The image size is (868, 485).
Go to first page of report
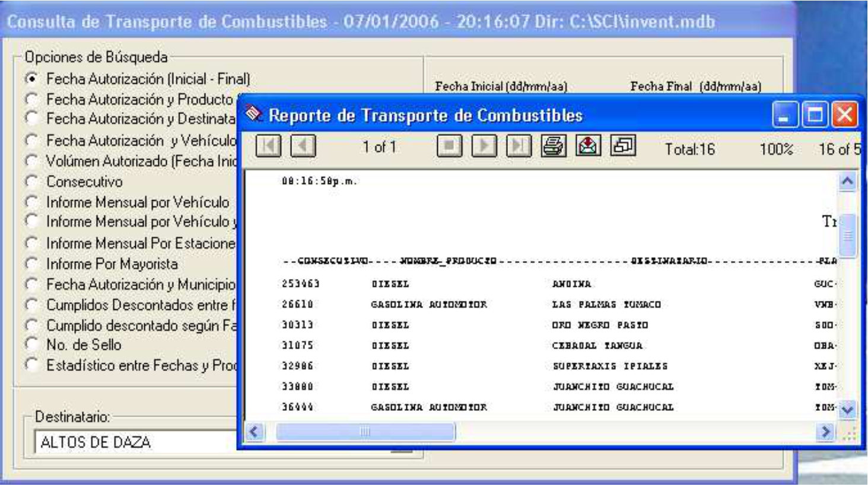268,146
